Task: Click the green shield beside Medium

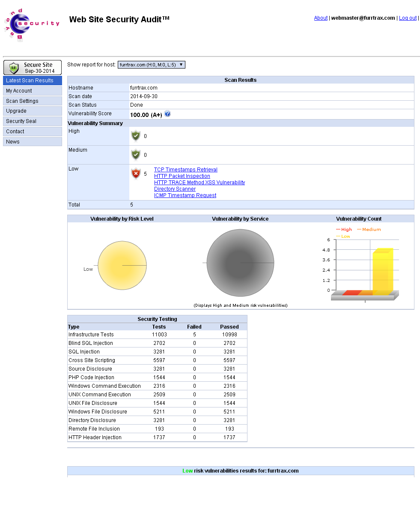Action: (136, 155)
